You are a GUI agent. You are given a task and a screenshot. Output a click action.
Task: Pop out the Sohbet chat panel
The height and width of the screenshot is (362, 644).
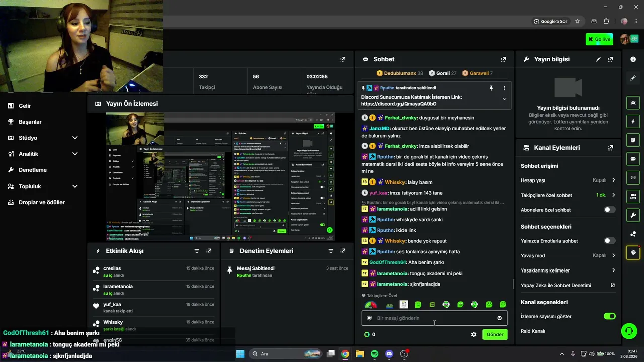[x=503, y=59]
